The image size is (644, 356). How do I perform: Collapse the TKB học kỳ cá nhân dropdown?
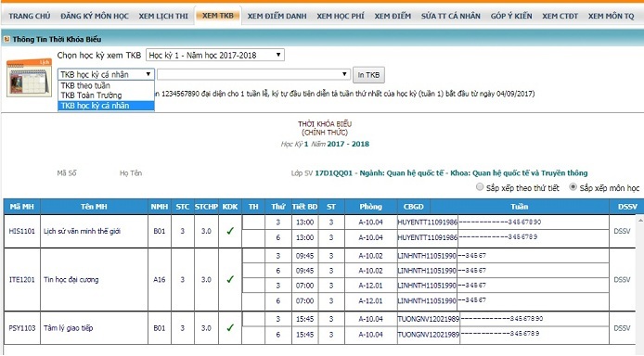(x=106, y=74)
